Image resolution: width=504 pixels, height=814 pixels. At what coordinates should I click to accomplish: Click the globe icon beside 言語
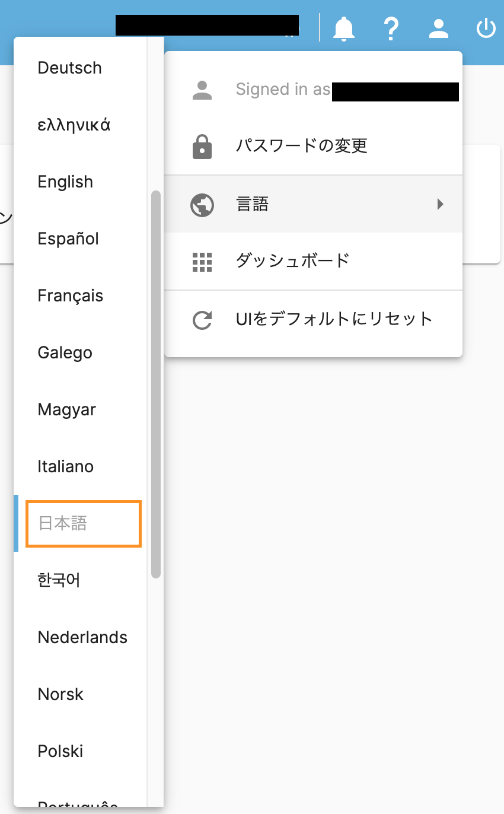pos(202,204)
